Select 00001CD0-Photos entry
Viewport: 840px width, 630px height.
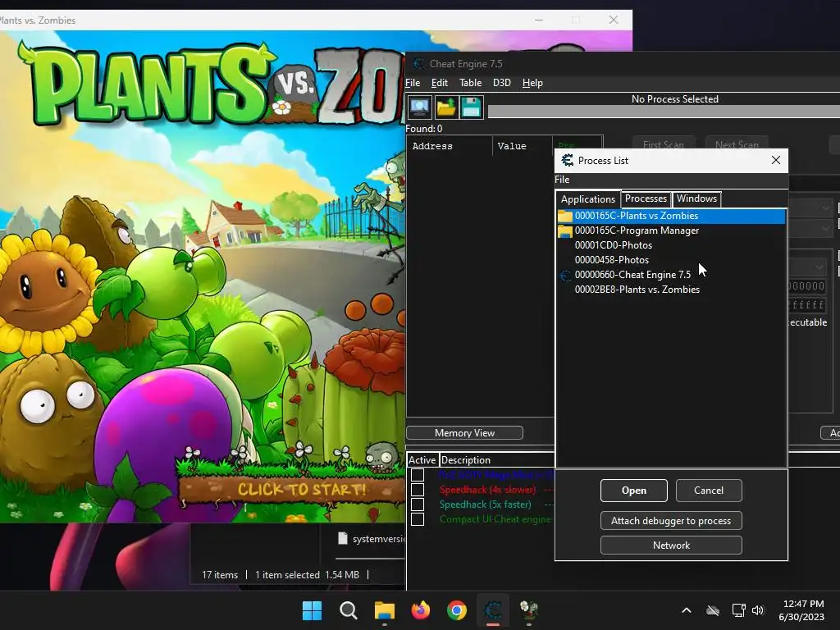tap(671, 245)
